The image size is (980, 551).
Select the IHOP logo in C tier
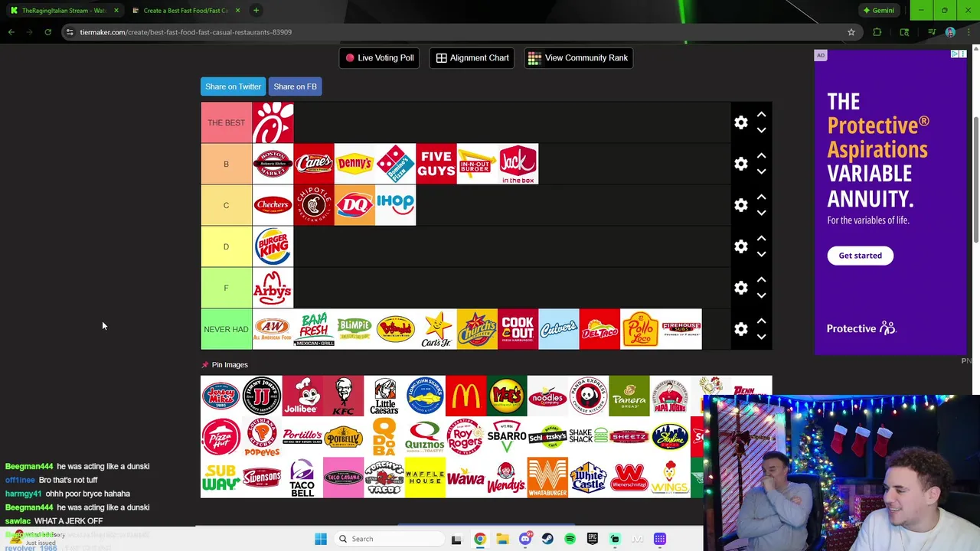(x=395, y=205)
